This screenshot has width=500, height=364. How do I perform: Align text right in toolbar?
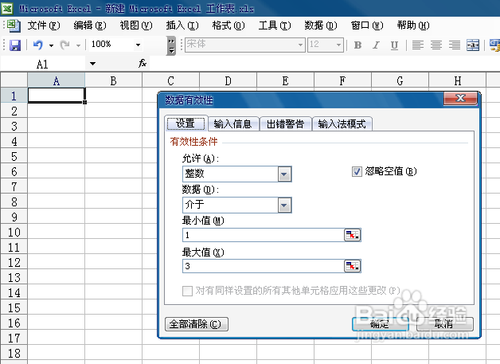pyautogui.click(x=454, y=45)
